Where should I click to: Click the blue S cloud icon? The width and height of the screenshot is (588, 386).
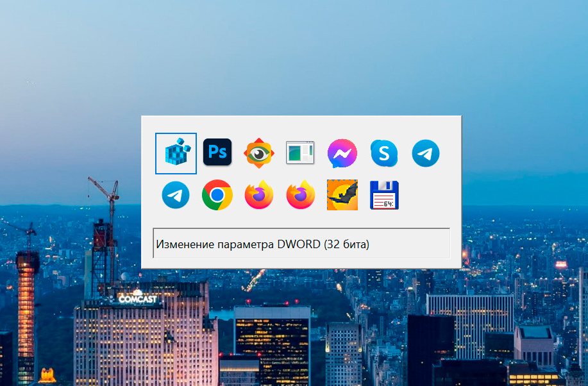384,153
